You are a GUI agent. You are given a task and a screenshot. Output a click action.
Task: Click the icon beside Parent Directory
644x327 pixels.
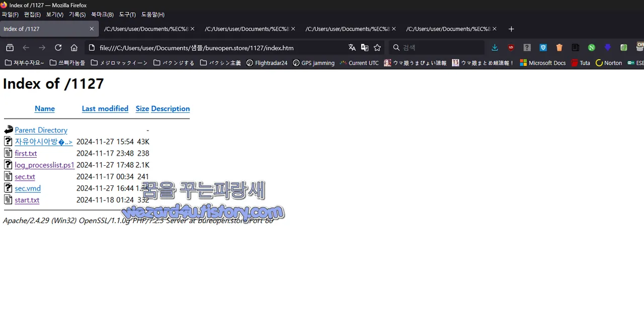[8, 130]
